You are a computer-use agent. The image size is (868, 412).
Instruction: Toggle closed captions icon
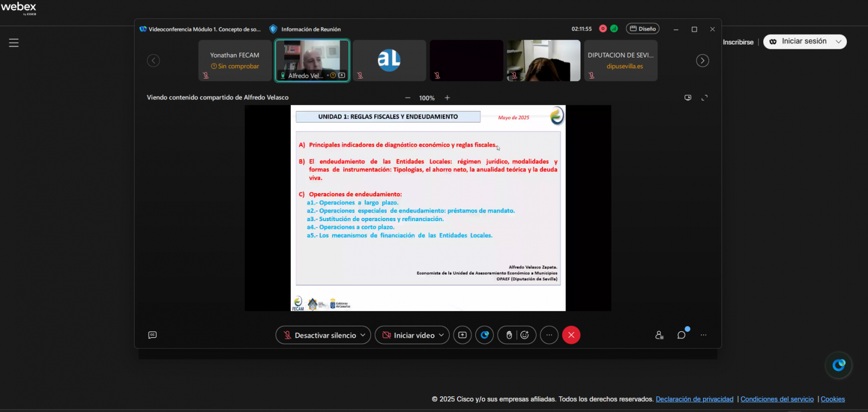[x=152, y=335]
